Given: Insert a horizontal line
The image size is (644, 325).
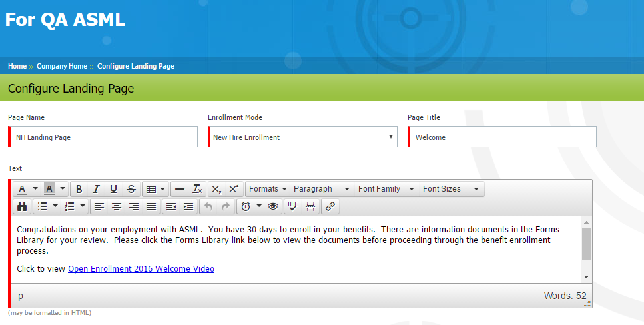Looking at the screenshot, I should tap(180, 189).
